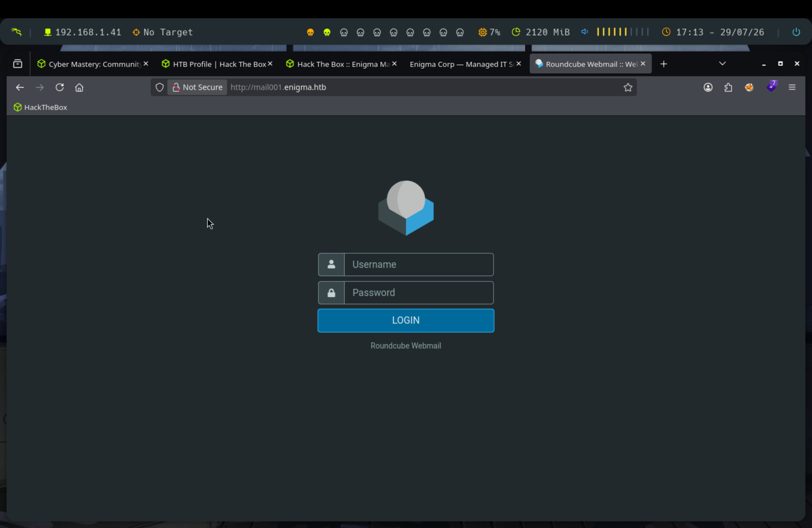Open Firefox account icon

pos(708,87)
